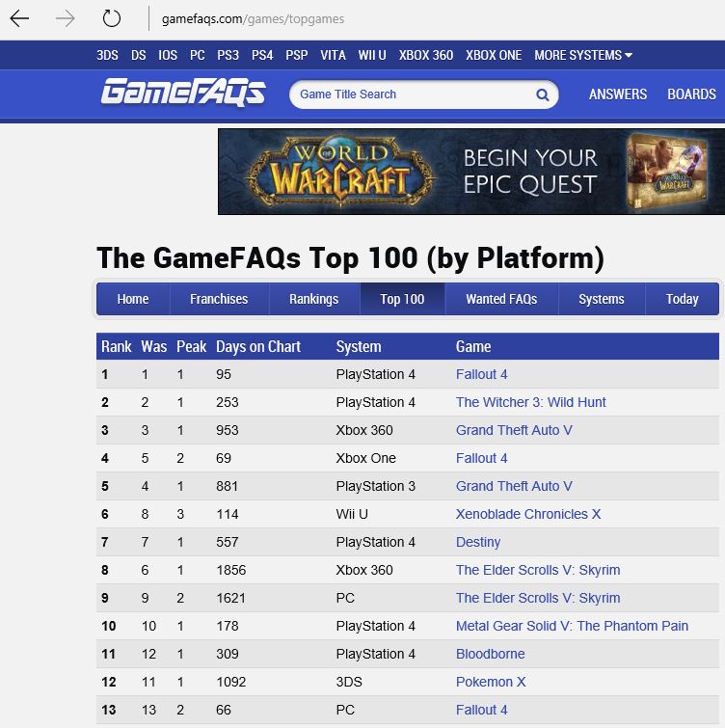Screen dimensions: 725x728
Task: Click the System column header
Action: click(x=359, y=347)
